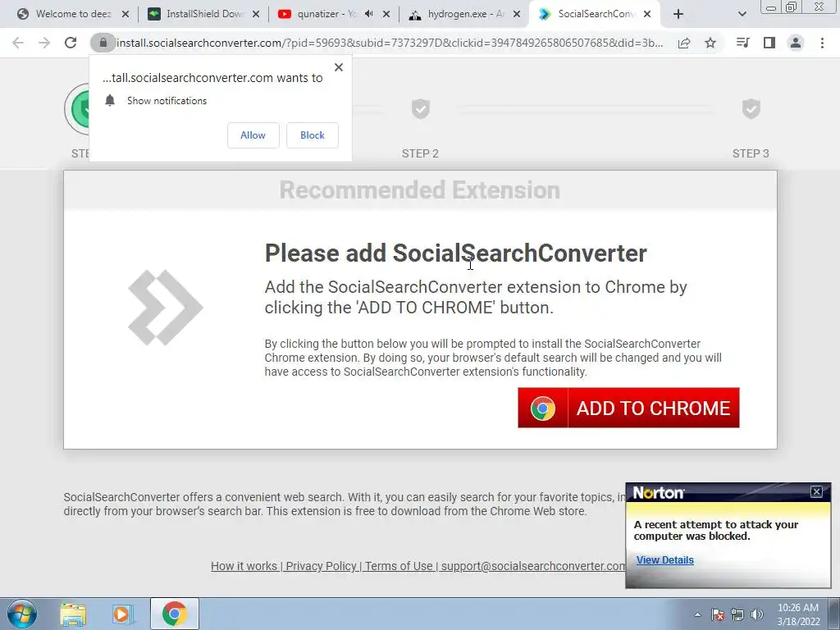The width and height of the screenshot is (840, 630).
Task: Reload the current page
Action: click(71, 43)
